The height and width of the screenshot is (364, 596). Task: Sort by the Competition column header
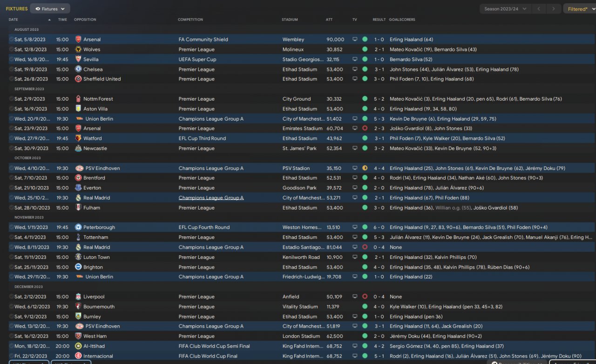point(190,20)
